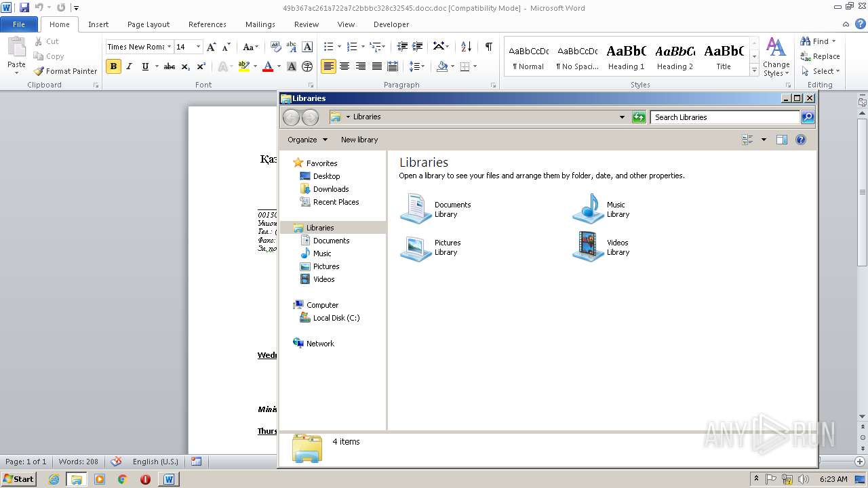Switch to the Mailings tab
This screenshot has height=488, width=868.
click(260, 24)
